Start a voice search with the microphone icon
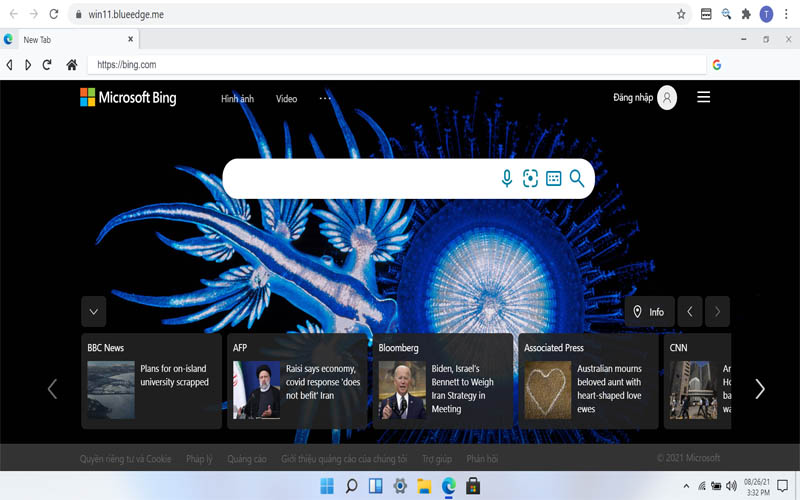The height and width of the screenshot is (500, 800). 507,178
